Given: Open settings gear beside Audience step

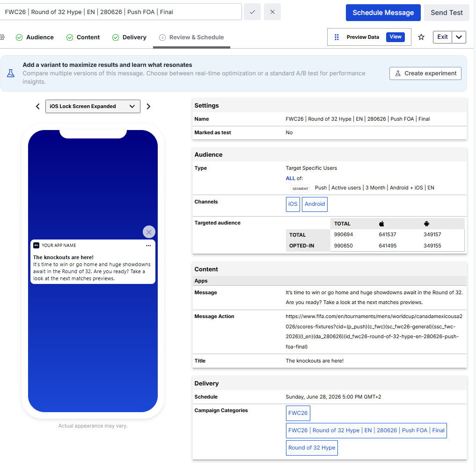Looking at the screenshot, I should pyautogui.click(x=2, y=37).
